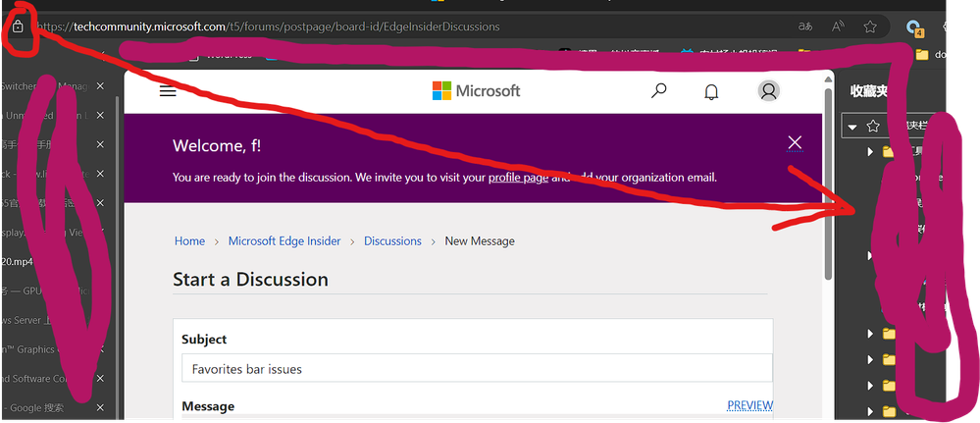Image resolution: width=980 pixels, height=423 pixels.
Task: Close the 'Unm...' vertical tab
Action: pyautogui.click(x=100, y=116)
